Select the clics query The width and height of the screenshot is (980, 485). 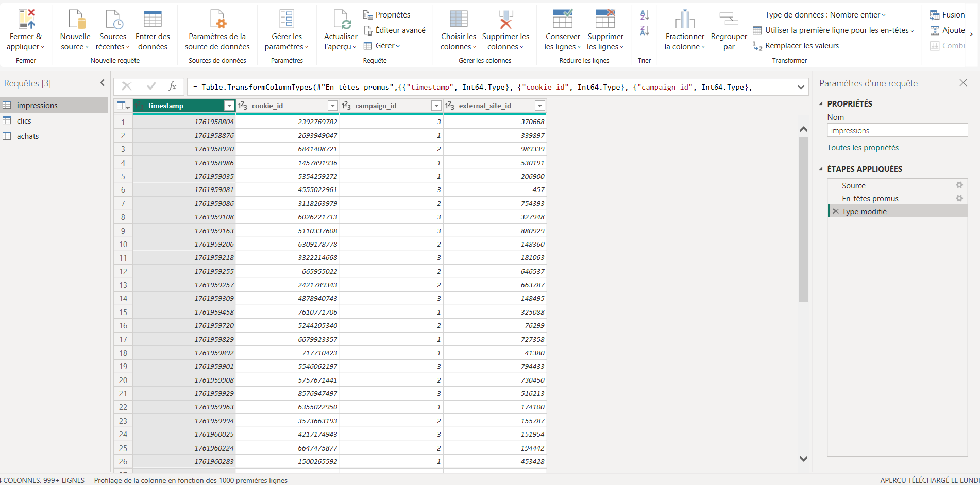coord(24,121)
